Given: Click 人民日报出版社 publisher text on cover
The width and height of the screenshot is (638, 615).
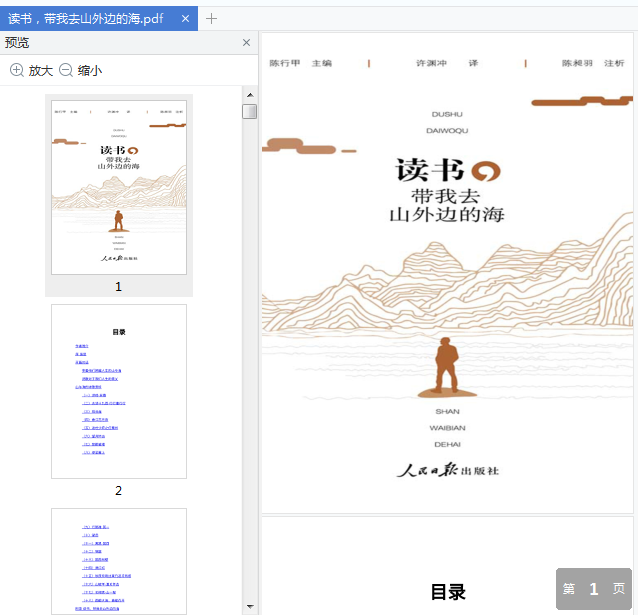Looking at the screenshot, I should [x=448, y=470].
